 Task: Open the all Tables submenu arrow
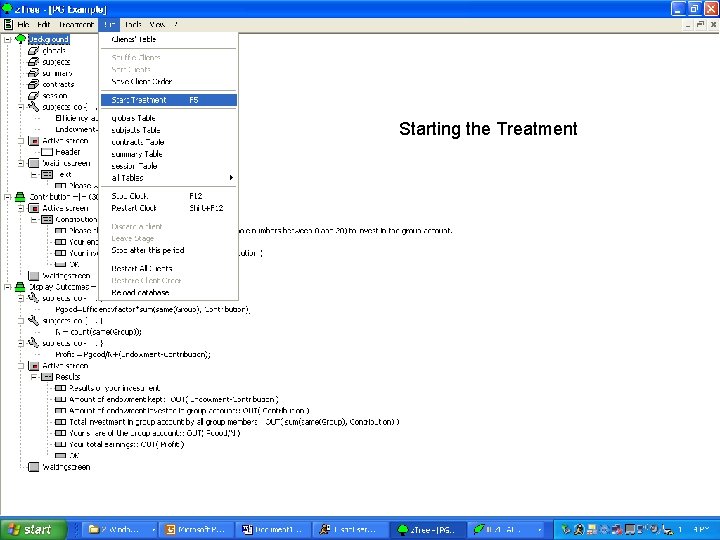point(231,178)
